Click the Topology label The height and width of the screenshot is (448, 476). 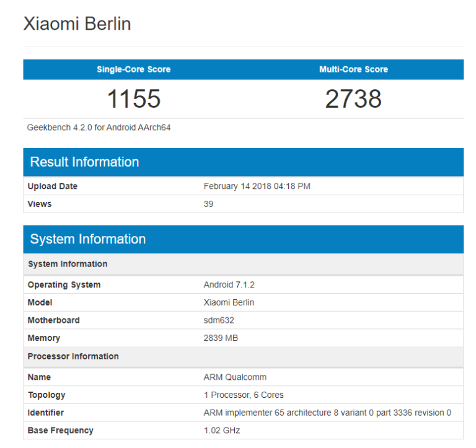pyautogui.click(x=46, y=395)
